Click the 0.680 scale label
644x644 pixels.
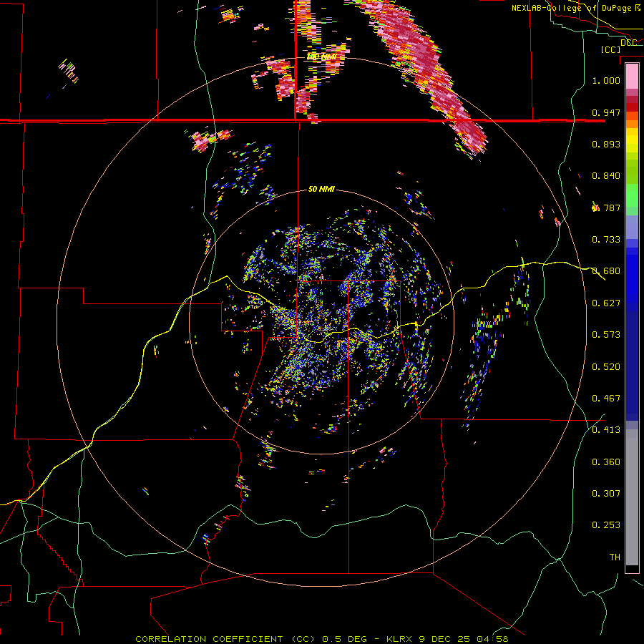[x=606, y=271]
